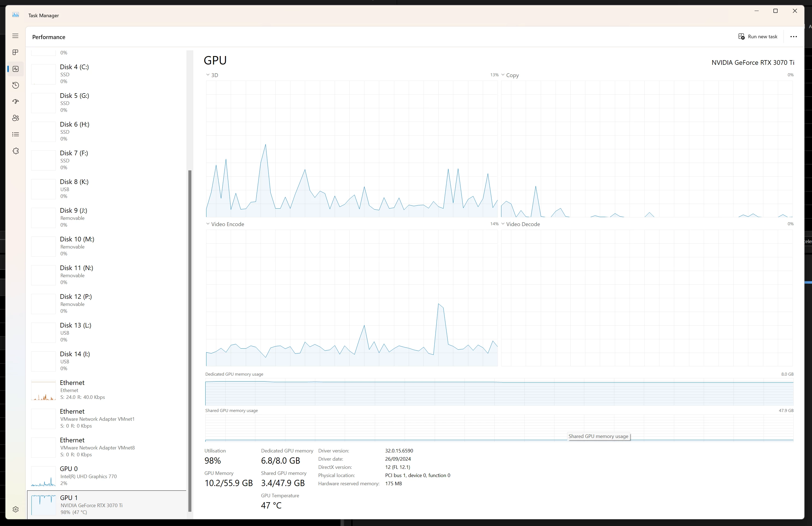Open the Users page icon
The image size is (812, 526).
(x=15, y=118)
